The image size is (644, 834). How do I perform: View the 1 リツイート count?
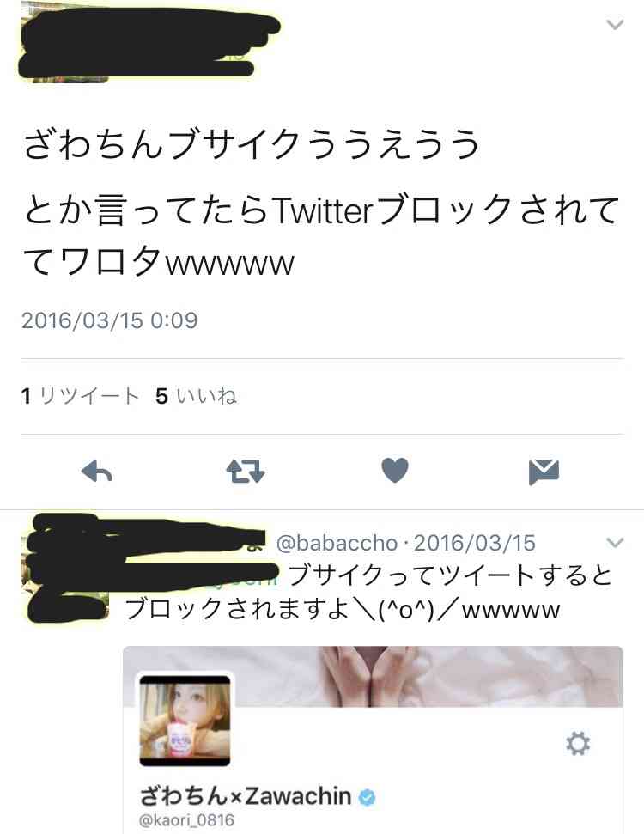pos(80,396)
